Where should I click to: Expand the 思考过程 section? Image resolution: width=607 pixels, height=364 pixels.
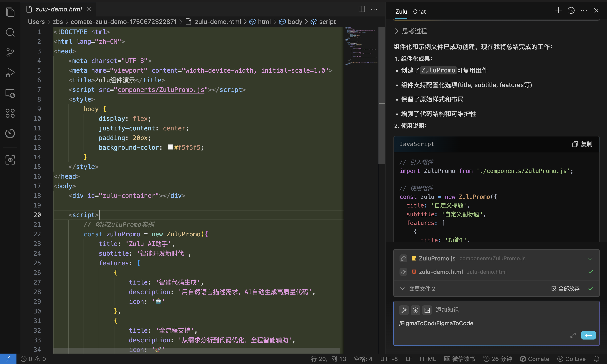[x=411, y=31]
